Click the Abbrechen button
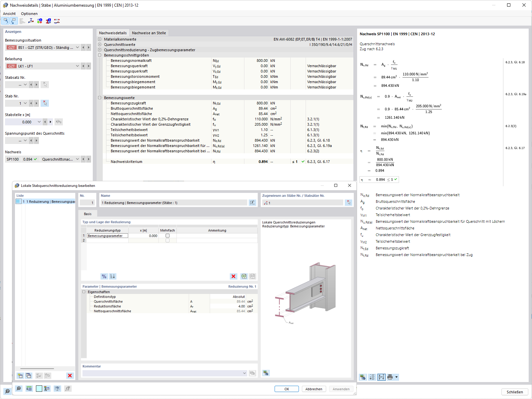 point(314,389)
